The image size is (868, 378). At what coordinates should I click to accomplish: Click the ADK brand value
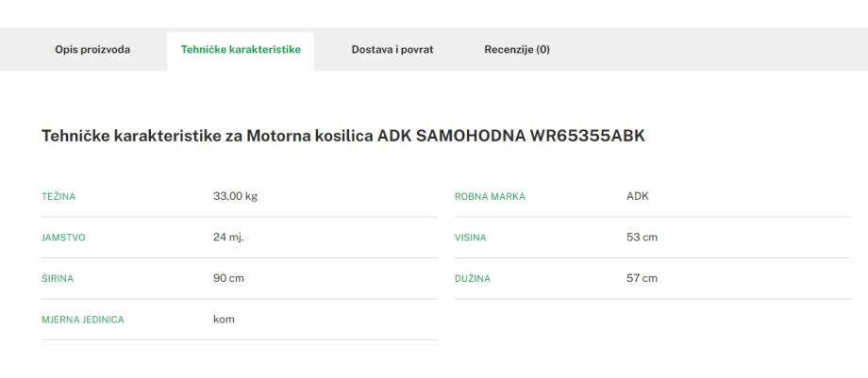(x=638, y=196)
